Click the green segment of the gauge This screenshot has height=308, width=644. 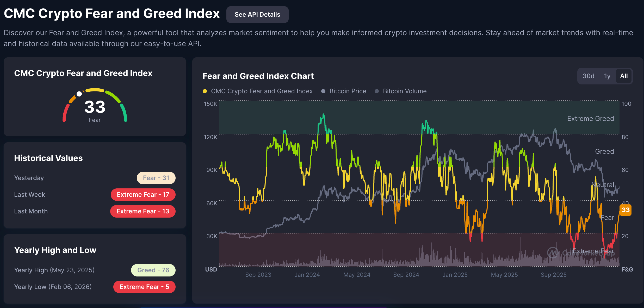click(x=124, y=113)
